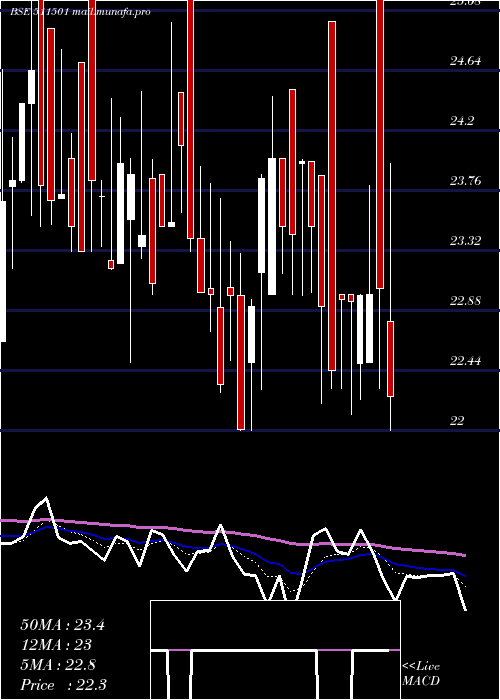Click the Price : 22.3 value
This screenshot has height=700, width=500.
click(63, 685)
